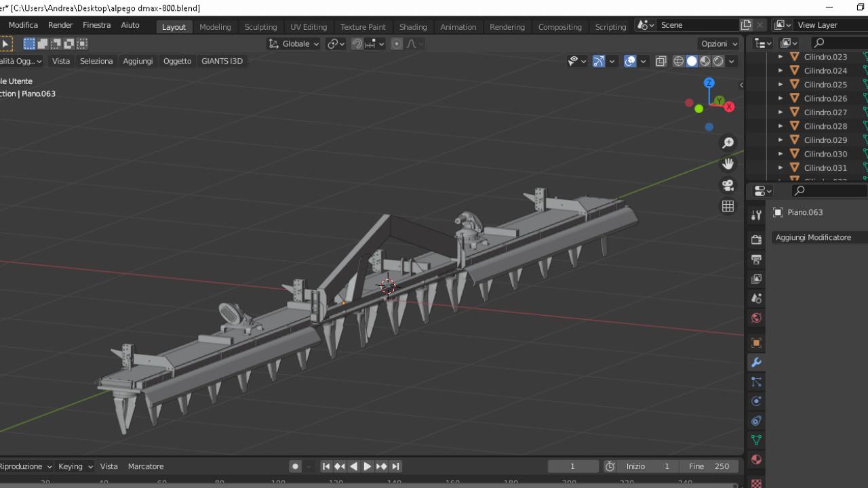Expand the Cilindro.027 outliner item
The width and height of the screenshot is (868, 488).
pyautogui.click(x=781, y=113)
